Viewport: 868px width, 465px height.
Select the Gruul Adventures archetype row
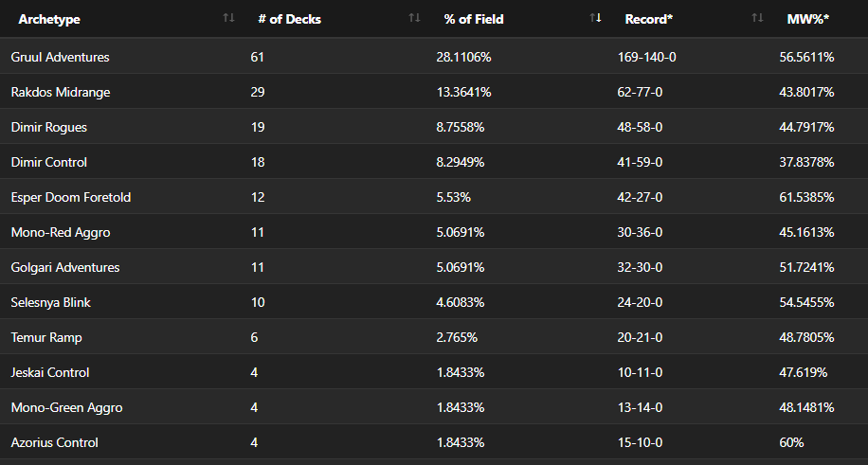61,58
